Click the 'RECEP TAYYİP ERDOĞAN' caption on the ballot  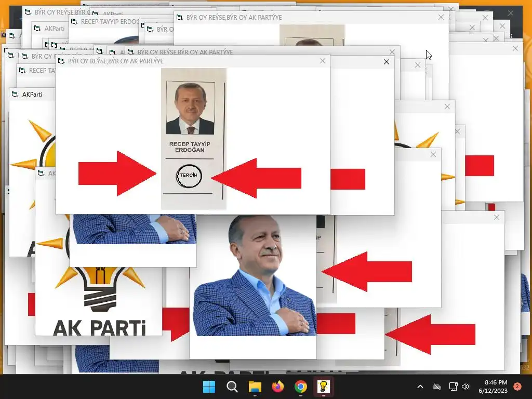[x=190, y=147]
